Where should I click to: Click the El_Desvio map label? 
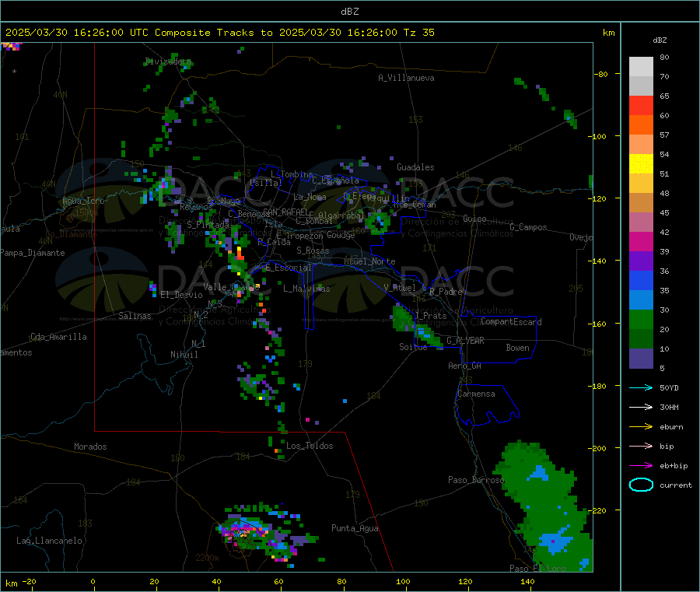pyautogui.click(x=181, y=295)
